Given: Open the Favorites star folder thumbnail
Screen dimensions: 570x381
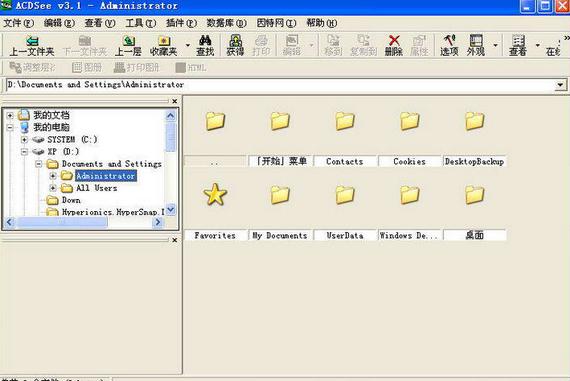Looking at the screenshot, I should (x=215, y=194).
